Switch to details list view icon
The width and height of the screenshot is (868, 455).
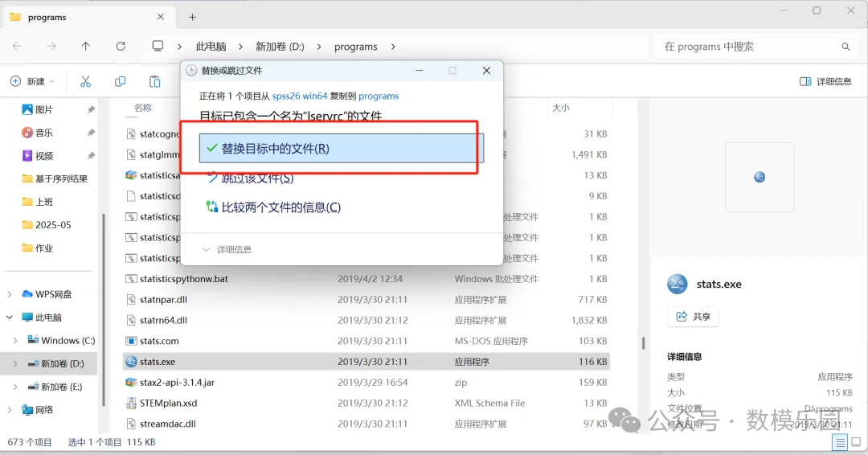pos(840,442)
